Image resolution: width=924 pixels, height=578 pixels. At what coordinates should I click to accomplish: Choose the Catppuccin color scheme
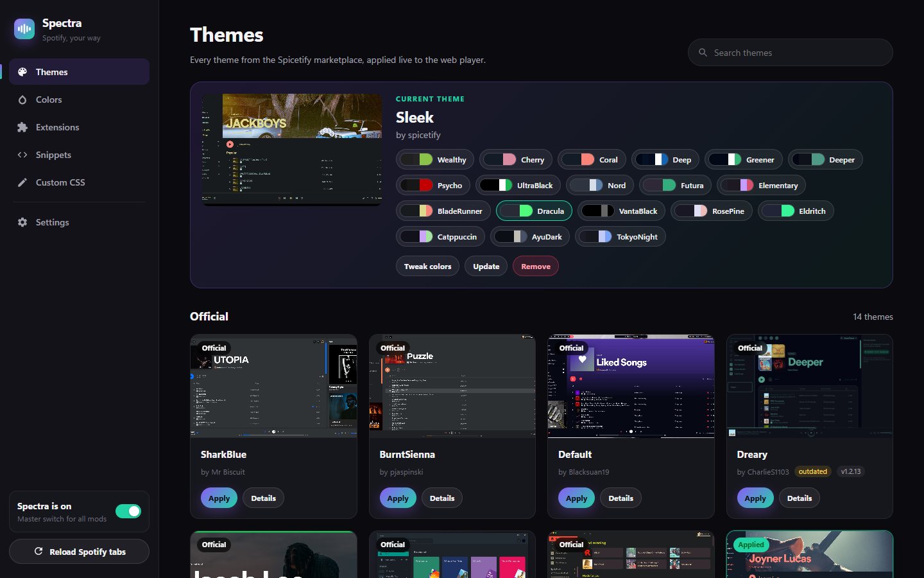click(440, 237)
